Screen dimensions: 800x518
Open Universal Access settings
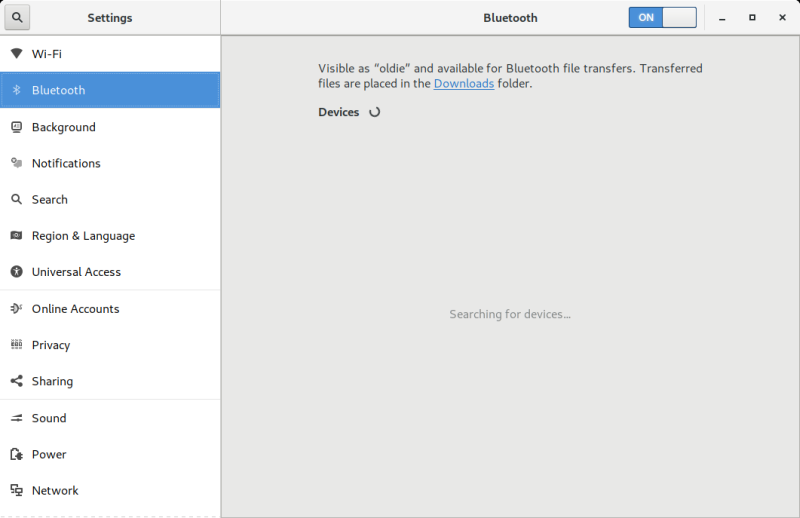tap(110, 272)
